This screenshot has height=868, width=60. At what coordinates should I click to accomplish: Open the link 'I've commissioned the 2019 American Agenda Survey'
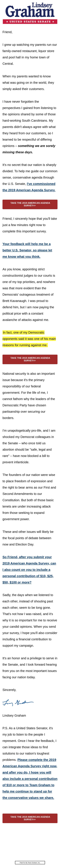point(29,187)
